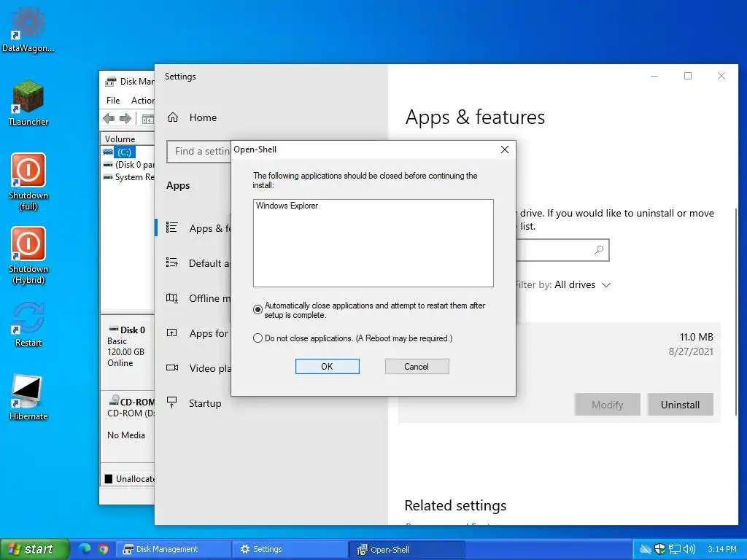The image size is (747, 560).
Task: Click the volume speaker tray icon
Action: [x=689, y=549]
